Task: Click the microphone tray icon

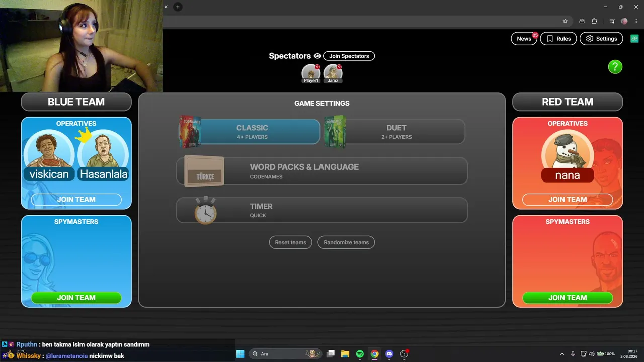Action: coord(573,354)
